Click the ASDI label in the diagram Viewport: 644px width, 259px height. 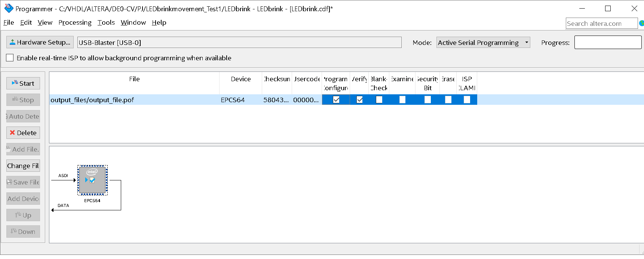(63, 176)
